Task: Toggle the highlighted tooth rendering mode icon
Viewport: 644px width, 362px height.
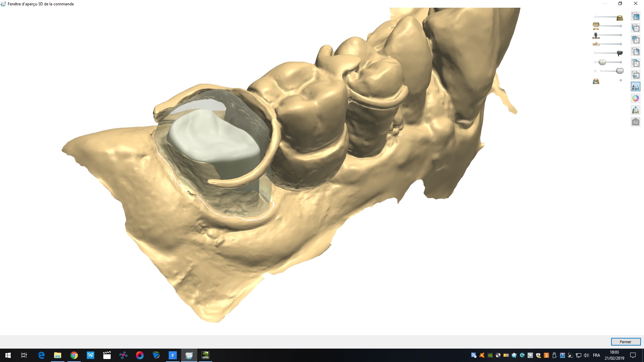Action: 635,86
